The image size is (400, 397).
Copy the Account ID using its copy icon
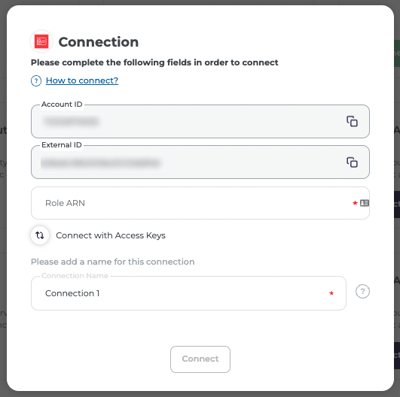[352, 121]
